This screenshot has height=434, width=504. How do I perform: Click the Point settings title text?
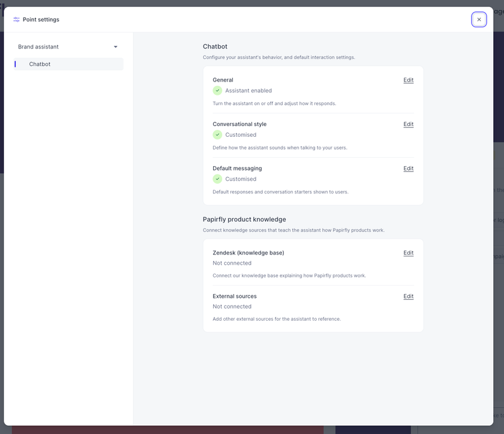point(41,20)
